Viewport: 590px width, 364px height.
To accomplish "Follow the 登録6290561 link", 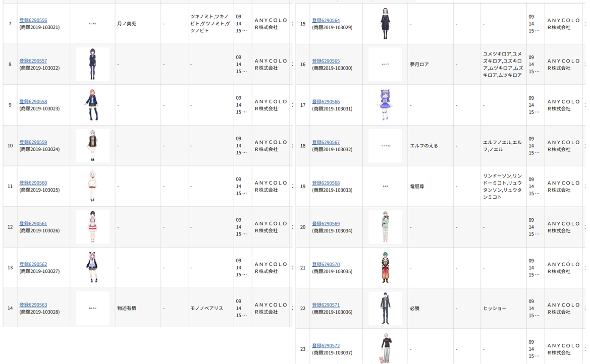I will click(33, 223).
